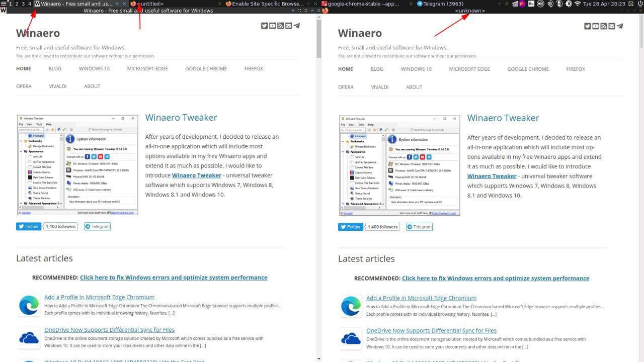Click Winaero site title in left window

(x=38, y=33)
